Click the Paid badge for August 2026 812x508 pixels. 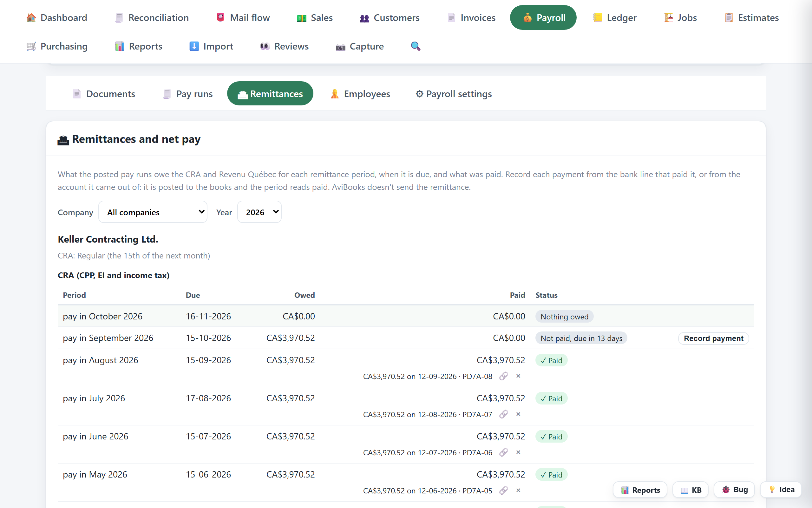click(551, 360)
